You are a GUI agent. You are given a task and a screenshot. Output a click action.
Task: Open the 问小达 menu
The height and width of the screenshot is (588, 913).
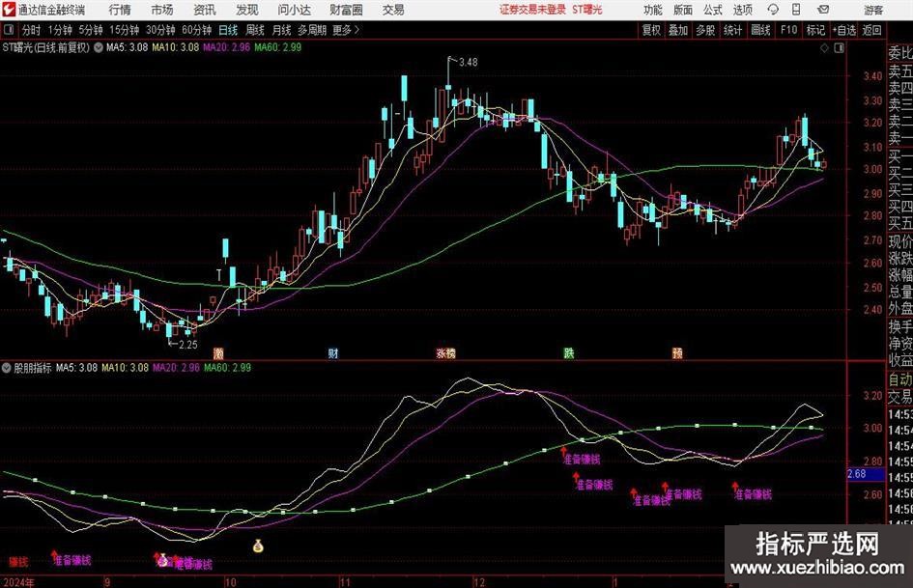(295, 10)
